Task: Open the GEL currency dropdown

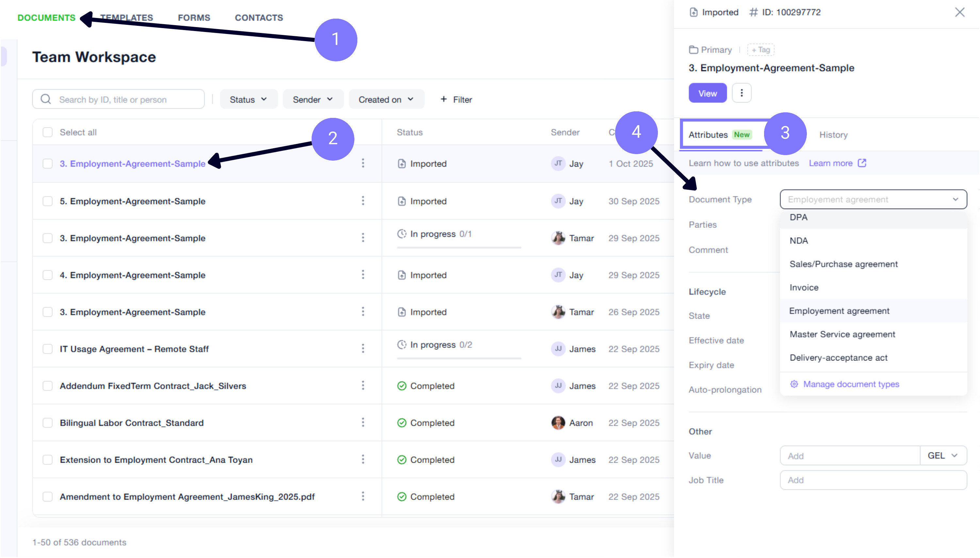Action: click(943, 455)
